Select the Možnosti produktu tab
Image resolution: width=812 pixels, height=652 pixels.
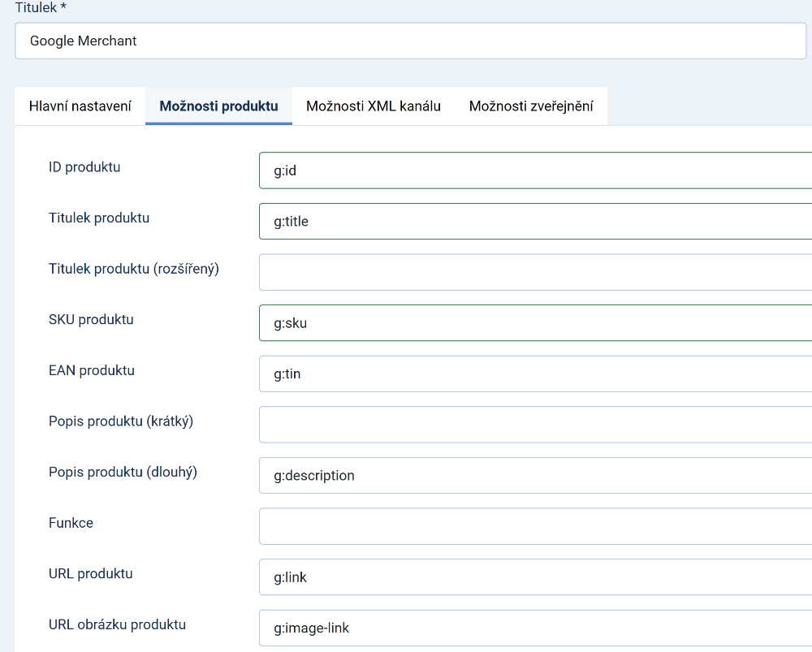pyautogui.click(x=218, y=106)
